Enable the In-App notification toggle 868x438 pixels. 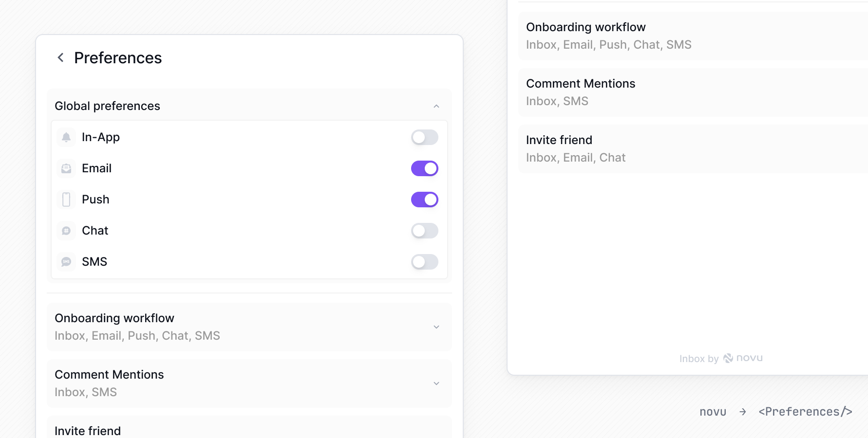coord(424,137)
